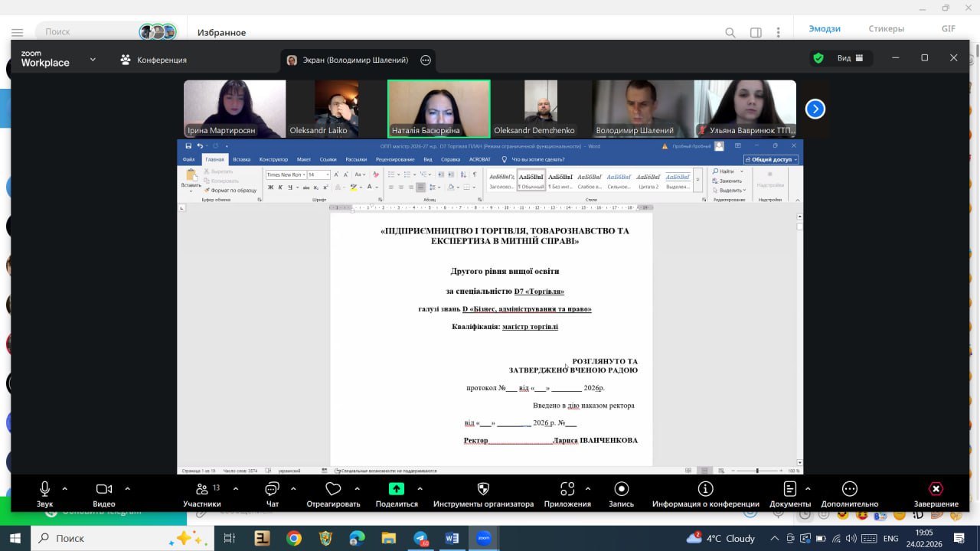
Task: Open the Конференция tab
Action: click(154, 60)
